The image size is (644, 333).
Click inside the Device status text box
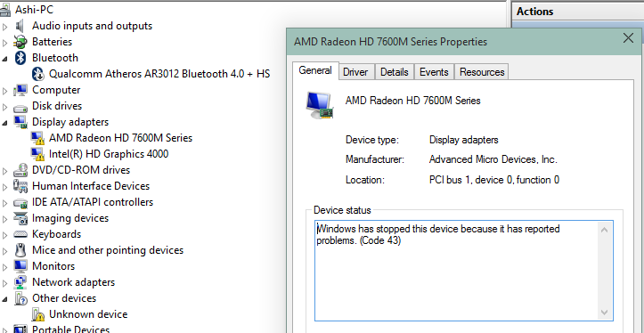[x=456, y=271]
